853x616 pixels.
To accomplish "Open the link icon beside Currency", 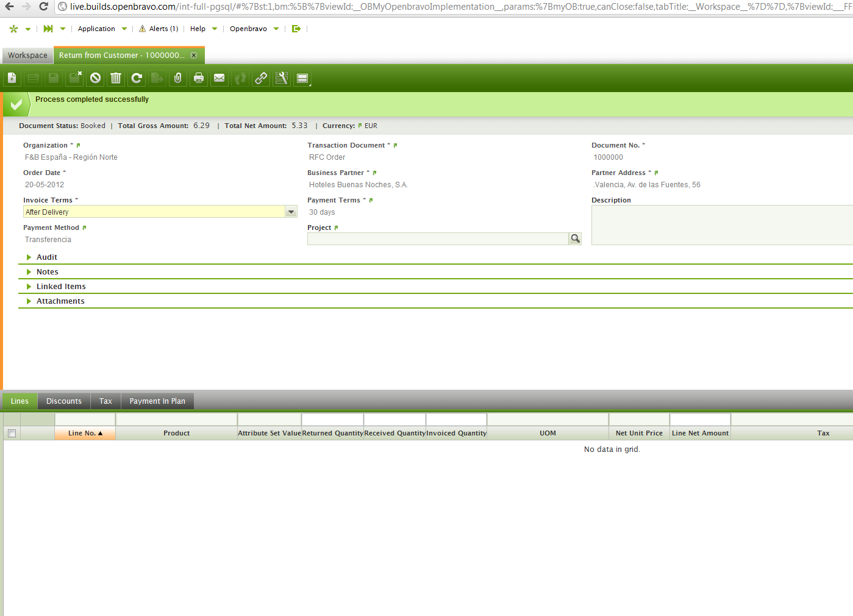I will (x=360, y=126).
